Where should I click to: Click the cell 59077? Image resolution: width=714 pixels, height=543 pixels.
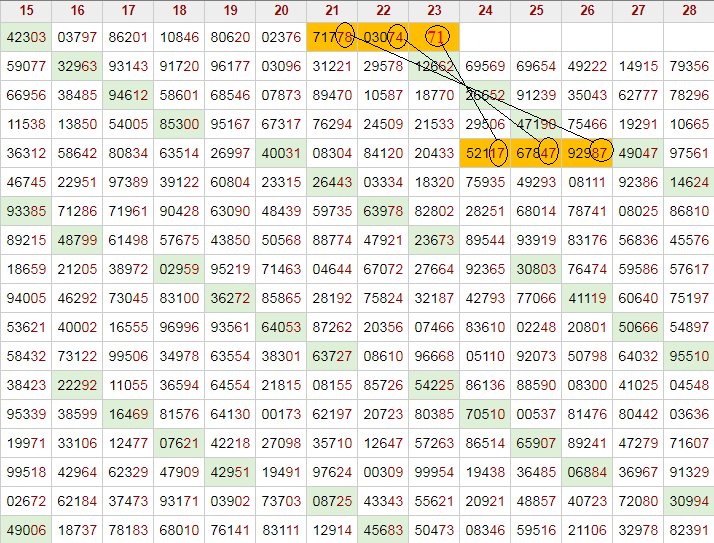click(26, 66)
